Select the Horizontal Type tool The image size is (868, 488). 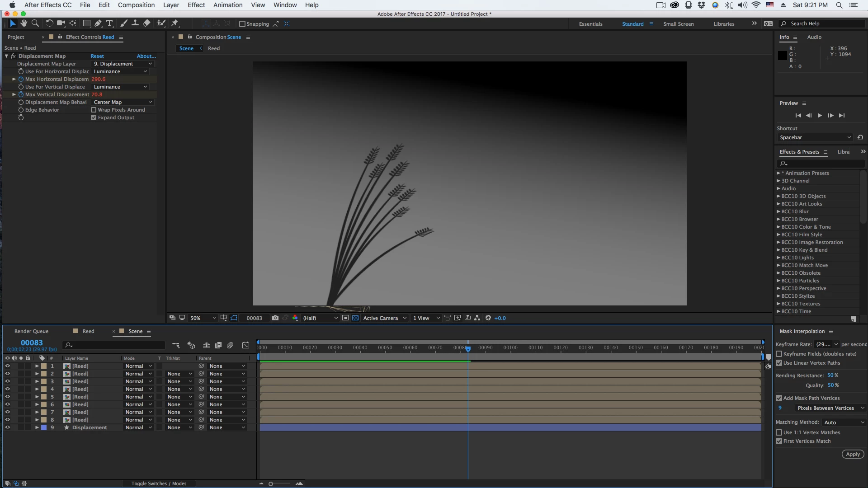[109, 23]
